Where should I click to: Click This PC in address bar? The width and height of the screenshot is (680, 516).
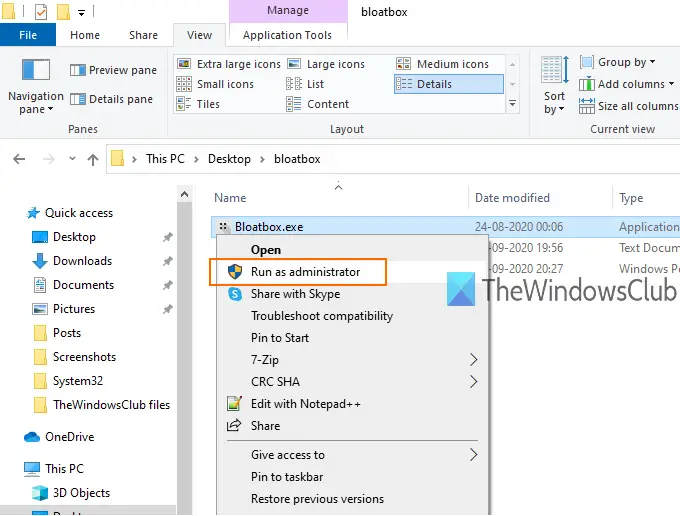tap(165, 159)
